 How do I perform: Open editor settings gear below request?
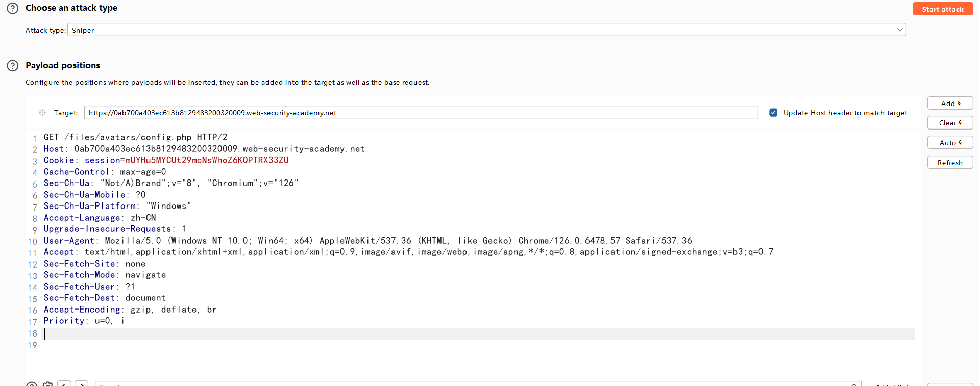[47, 384]
